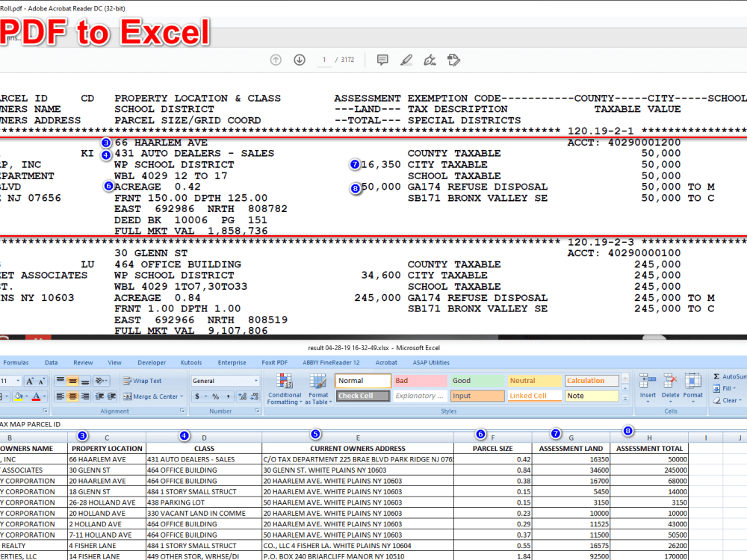Image resolution: width=747 pixels, height=560 pixels.
Task: Add a comment note in Acrobat
Action: (x=382, y=60)
